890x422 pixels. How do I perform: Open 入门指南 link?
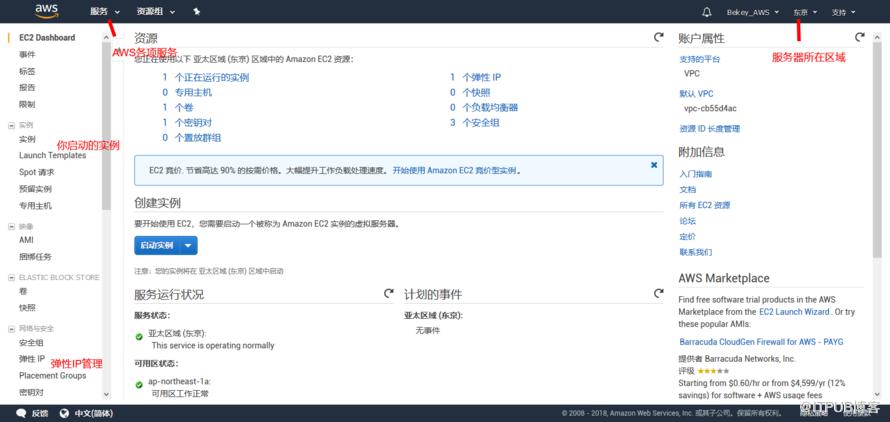tap(696, 174)
